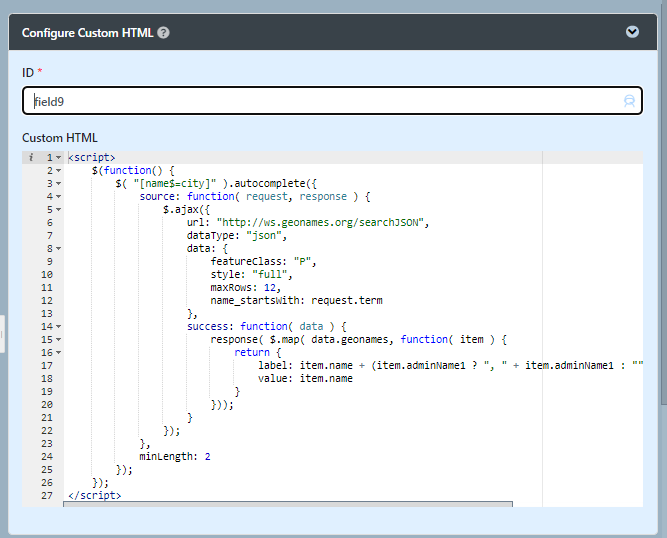
Task: Toggle fold arrow for response on line 15
Action: click(59, 340)
